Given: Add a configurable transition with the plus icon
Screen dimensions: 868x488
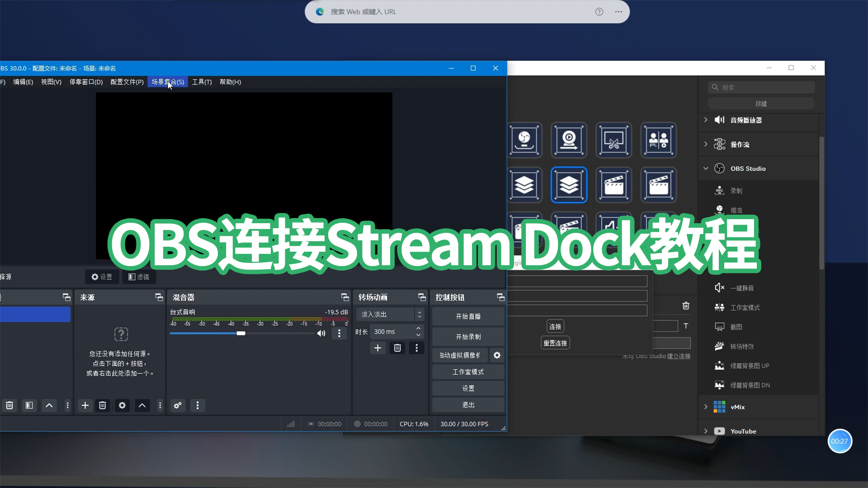Looking at the screenshot, I should 378,348.
